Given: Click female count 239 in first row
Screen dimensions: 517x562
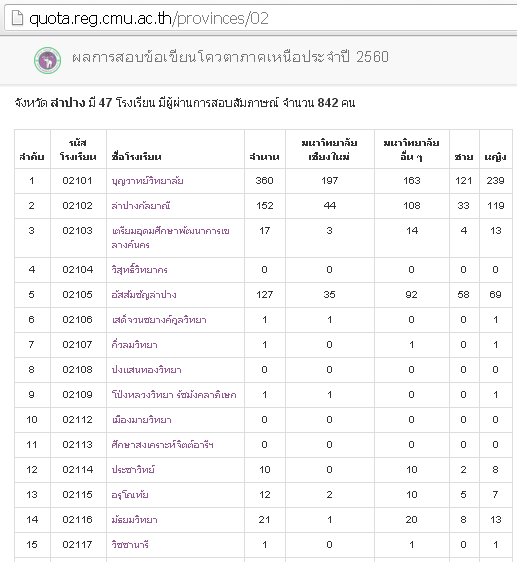Looking at the screenshot, I should point(495,181).
